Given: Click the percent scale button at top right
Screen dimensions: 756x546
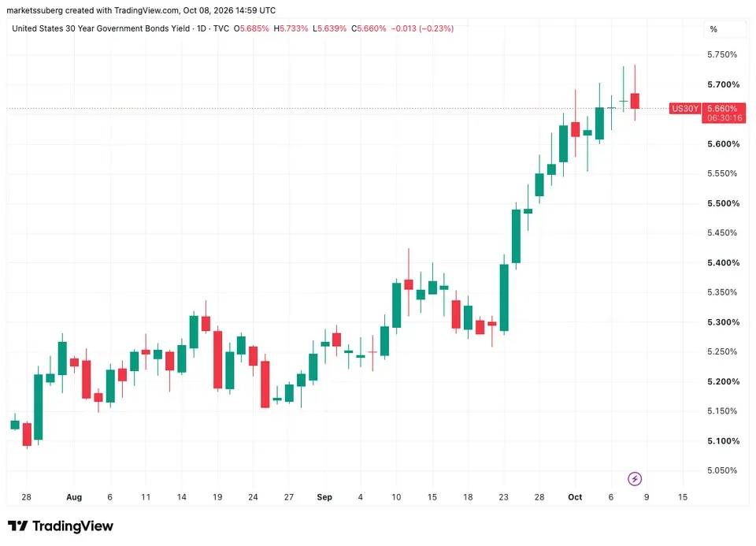Looking at the screenshot, I should click(713, 29).
